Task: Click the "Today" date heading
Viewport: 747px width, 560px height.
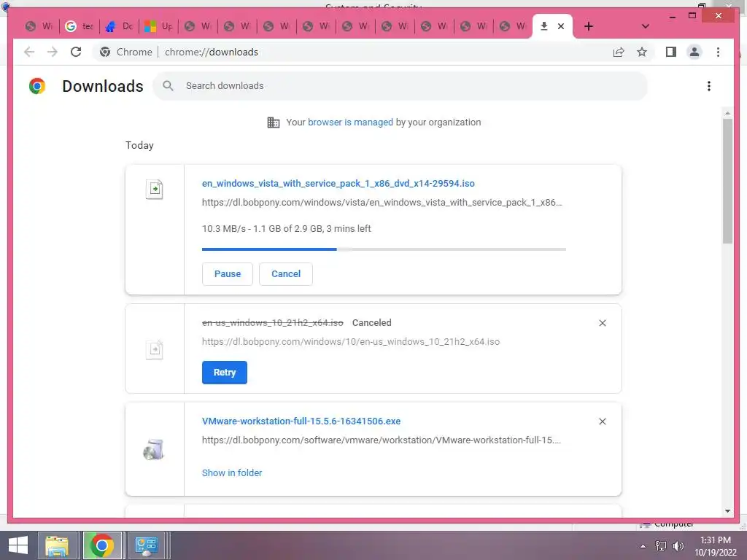Action: 139,145
